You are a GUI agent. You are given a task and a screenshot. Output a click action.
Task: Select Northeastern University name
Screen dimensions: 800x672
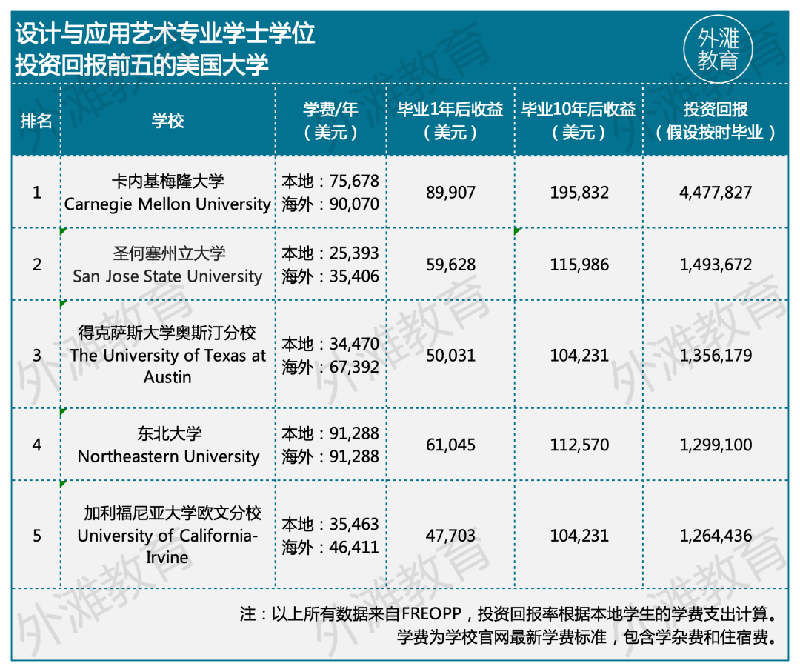pos(168,456)
